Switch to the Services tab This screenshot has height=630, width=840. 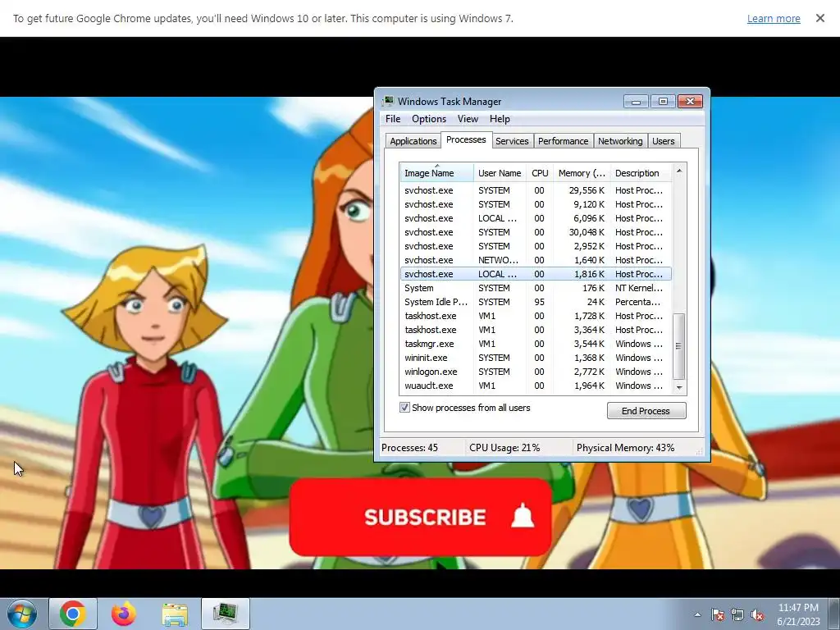coord(512,141)
